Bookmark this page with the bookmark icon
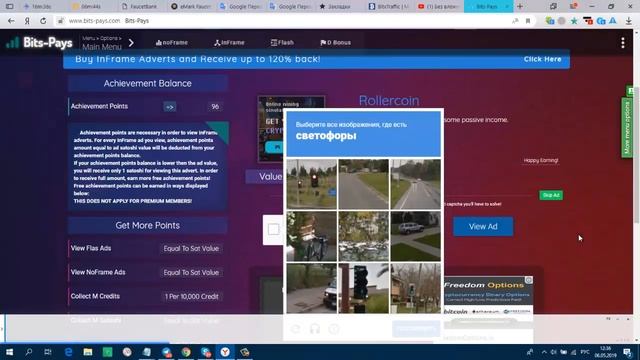The width and height of the screenshot is (640, 360). tap(528, 21)
